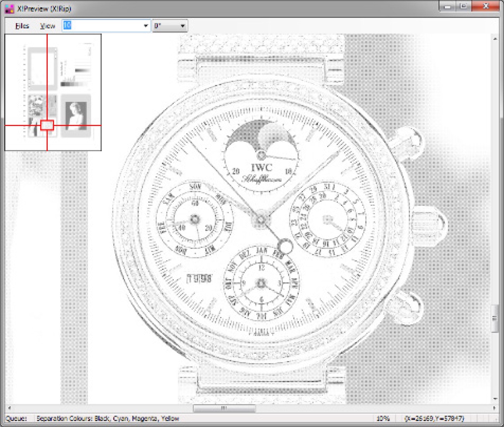
Task: Click the top-left page in navigator thumbnail
Action: click(42, 69)
